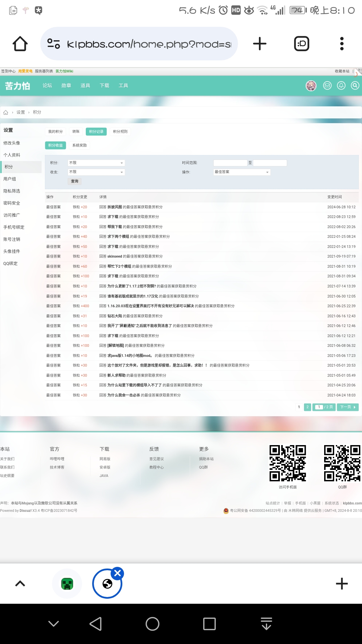Click the end date input field
The width and height of the screenshot is (362, 644).
click(270, 163)
